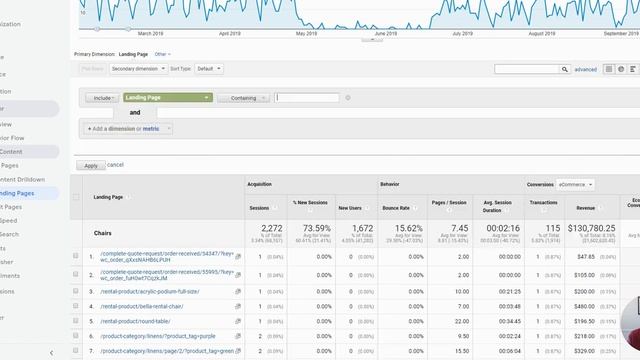Screen dimensions: 640x360
Task: Open Exit Pages in the sidebar
Action: click(x=11, y=207)
